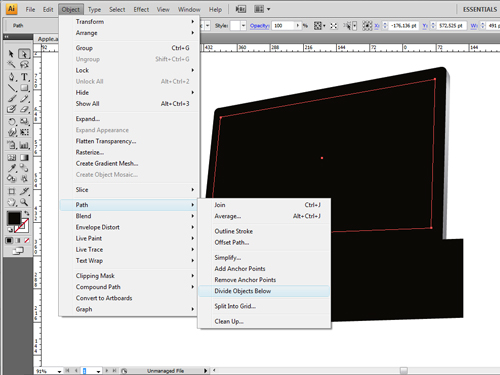The image size is (500, 375).
Task: Open the Effect menu
Action: click(x=141, y=9)
